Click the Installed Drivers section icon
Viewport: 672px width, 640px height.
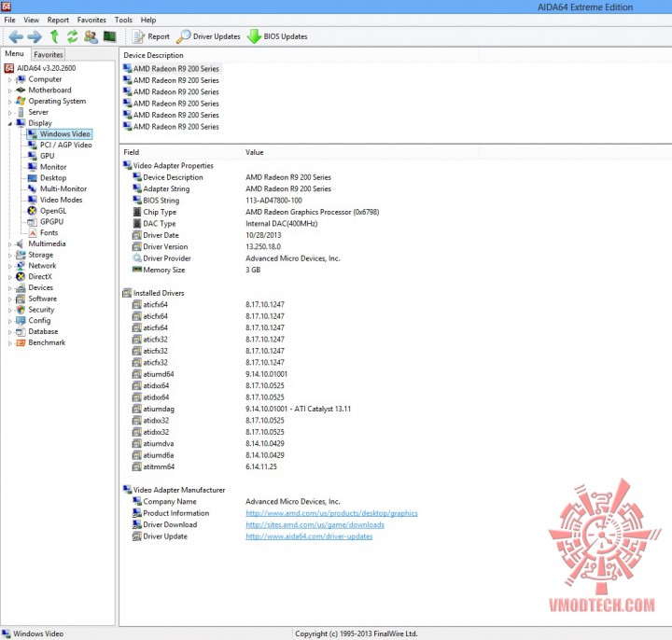(x=127, y=293)
